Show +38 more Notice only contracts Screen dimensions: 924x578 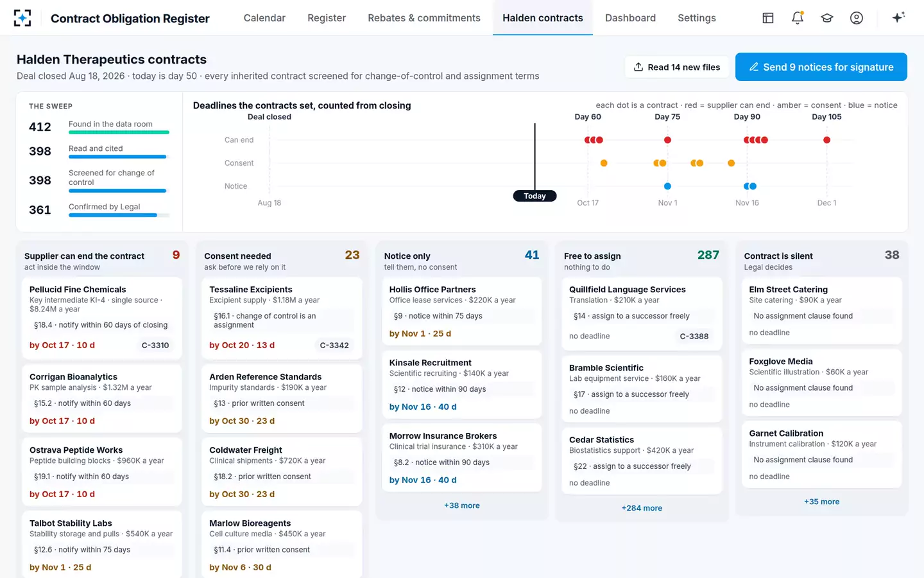pos(462,505)
